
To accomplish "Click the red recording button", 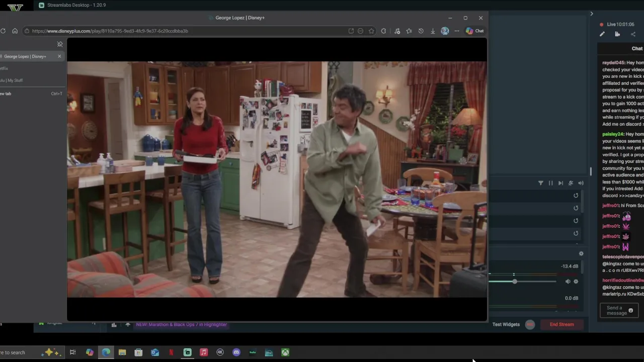I will point(530,324).
